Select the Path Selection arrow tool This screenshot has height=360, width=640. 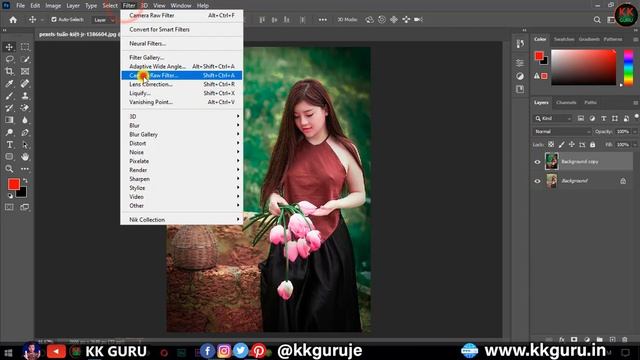(x=25, y=144)
